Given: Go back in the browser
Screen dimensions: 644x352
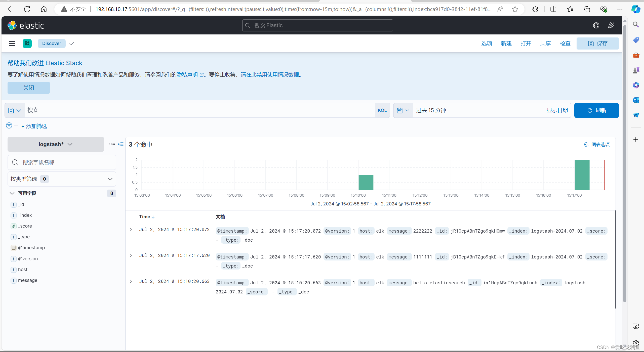Looking at the screenshot, I should [x=11, y=9].
